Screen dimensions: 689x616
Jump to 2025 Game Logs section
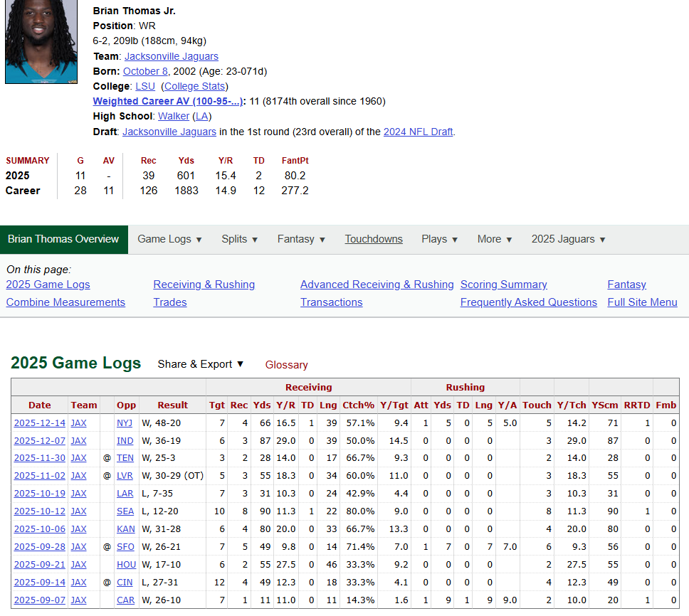click(x=48, y=285)
